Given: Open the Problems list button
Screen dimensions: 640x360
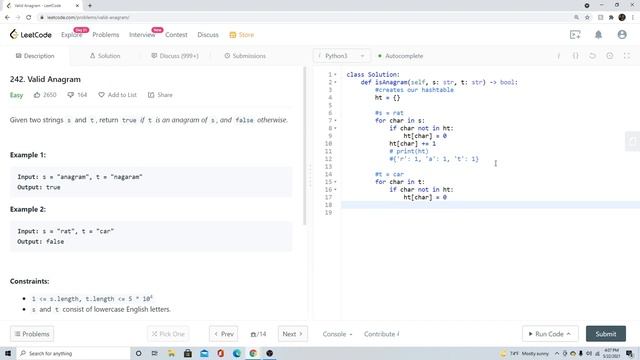Looking at the screenshot, I should point(32,334).
